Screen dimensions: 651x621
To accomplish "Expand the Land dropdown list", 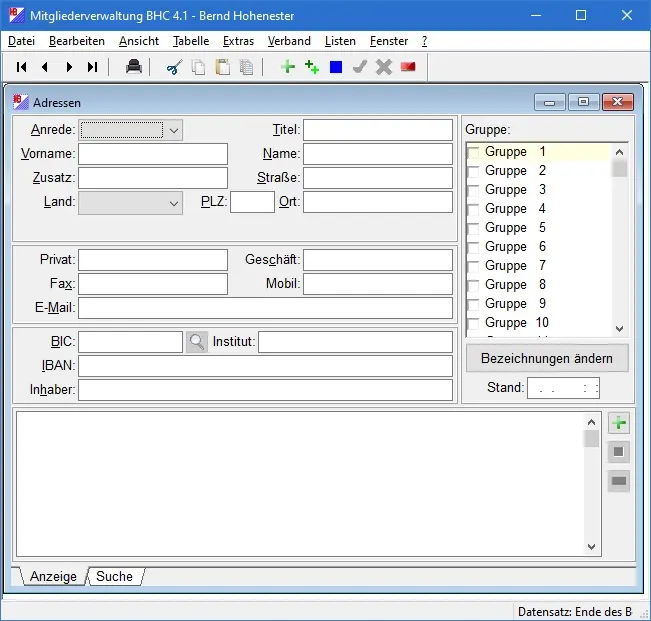I will [174, 202].
